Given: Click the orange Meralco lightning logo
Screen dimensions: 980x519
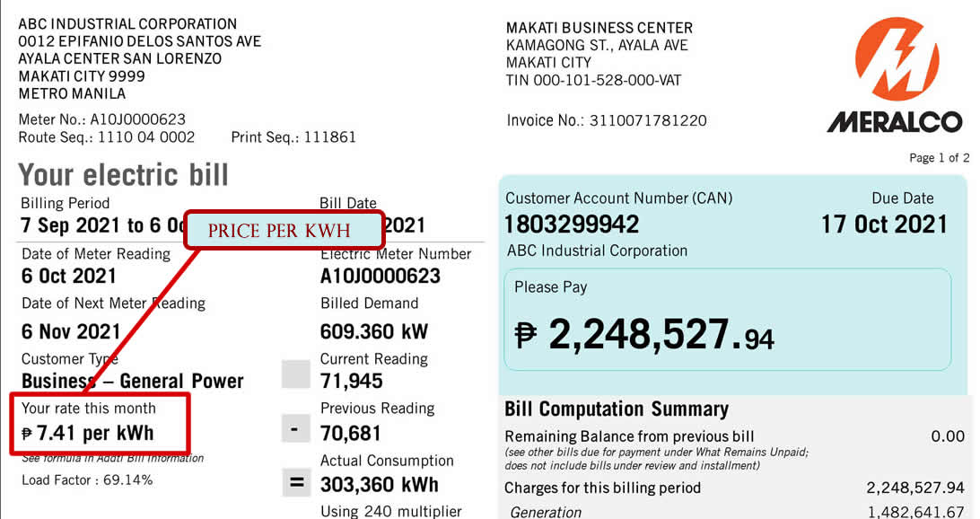Looking at the screenshot, I should click(x=897, y=60).
